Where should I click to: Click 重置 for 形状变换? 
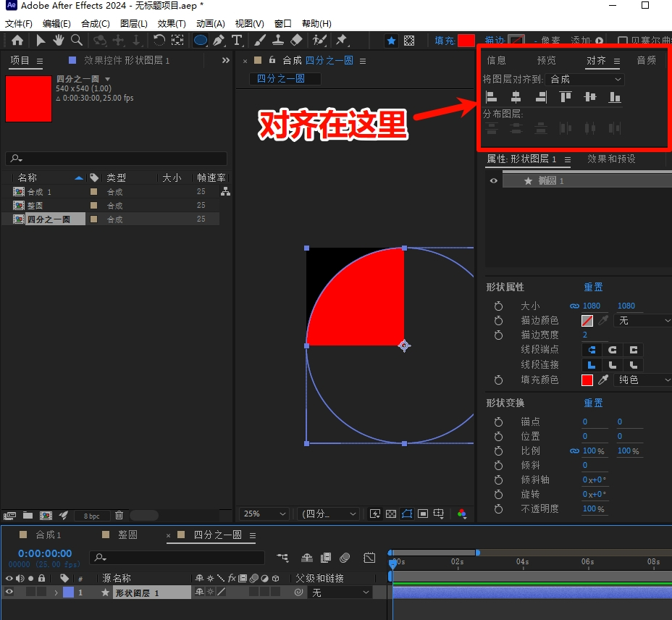click(x=593, y=403)
